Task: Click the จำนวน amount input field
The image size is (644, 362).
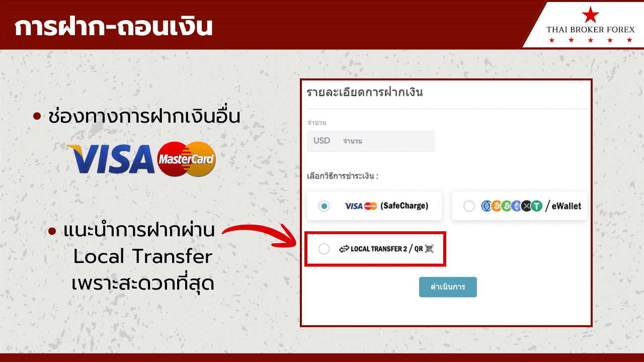Action: [x=371, y=141]
